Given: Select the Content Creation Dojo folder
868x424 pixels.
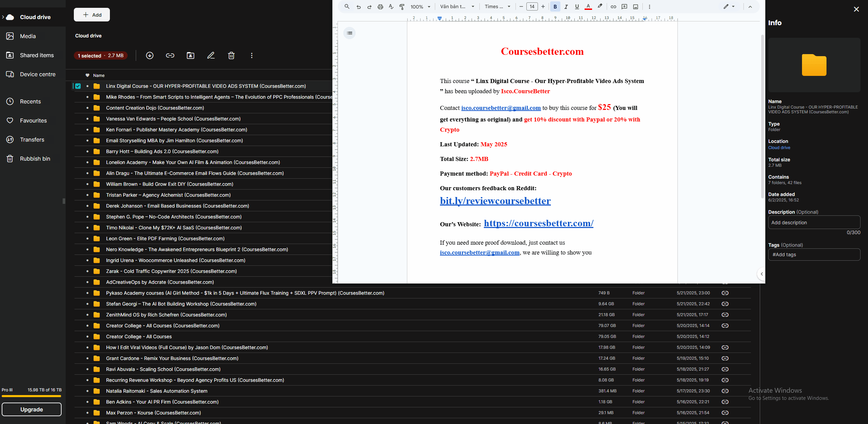Looking at the screenshot, I should click(155, 108).
